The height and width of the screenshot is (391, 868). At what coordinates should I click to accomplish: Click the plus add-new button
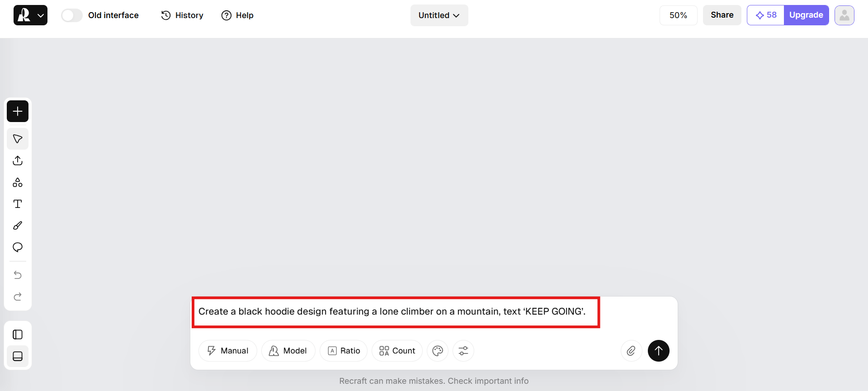pyautogui.click(x=18, y=111)
